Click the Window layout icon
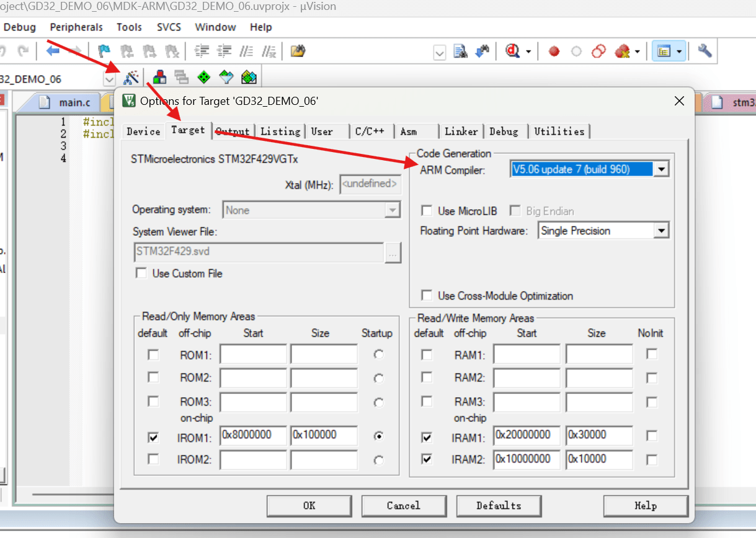Screen dimensions: 756x538 click(664, 52)
